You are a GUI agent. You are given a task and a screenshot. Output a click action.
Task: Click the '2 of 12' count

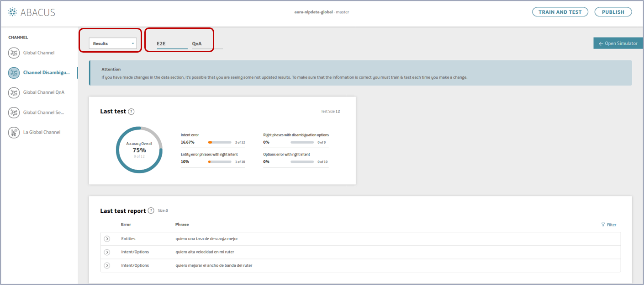[x=240, y=142]
